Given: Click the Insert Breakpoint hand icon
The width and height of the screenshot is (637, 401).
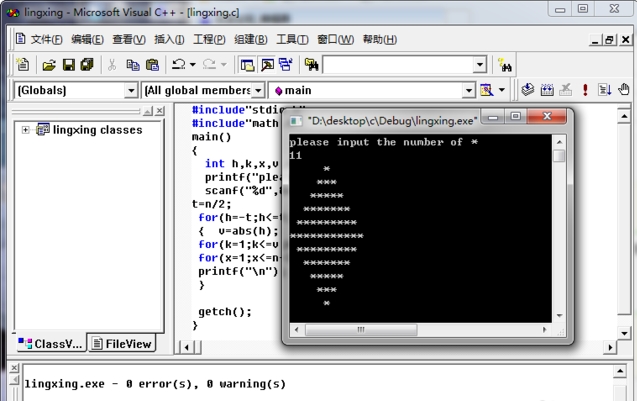Looking at the screenshot, I should click(x=624, y=90).
